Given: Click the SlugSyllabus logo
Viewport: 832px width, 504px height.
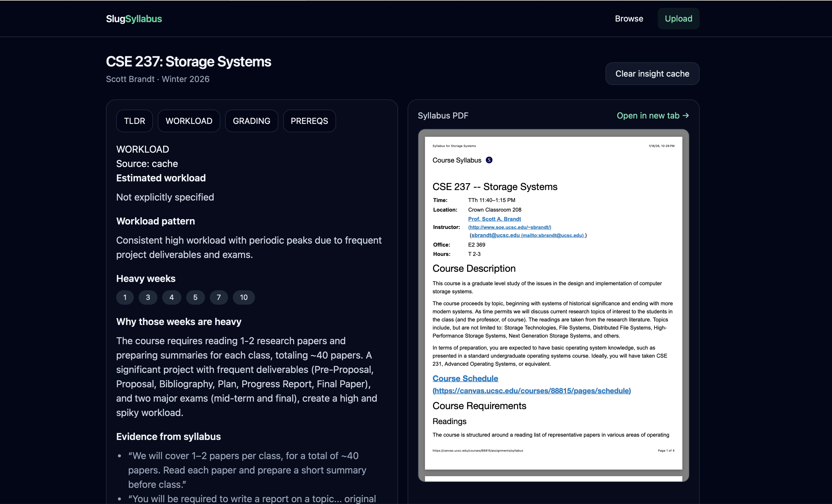Looking at the screenshot, I should (134, 19).
